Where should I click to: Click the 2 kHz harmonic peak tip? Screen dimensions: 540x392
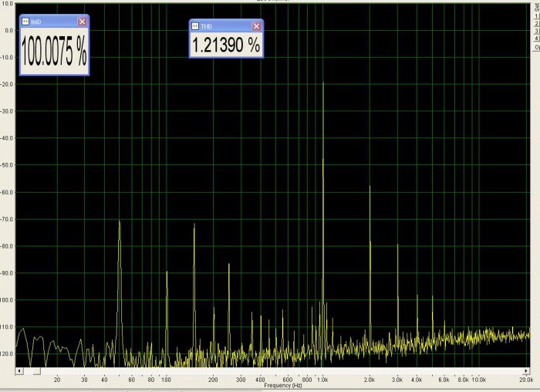(370, 187)
